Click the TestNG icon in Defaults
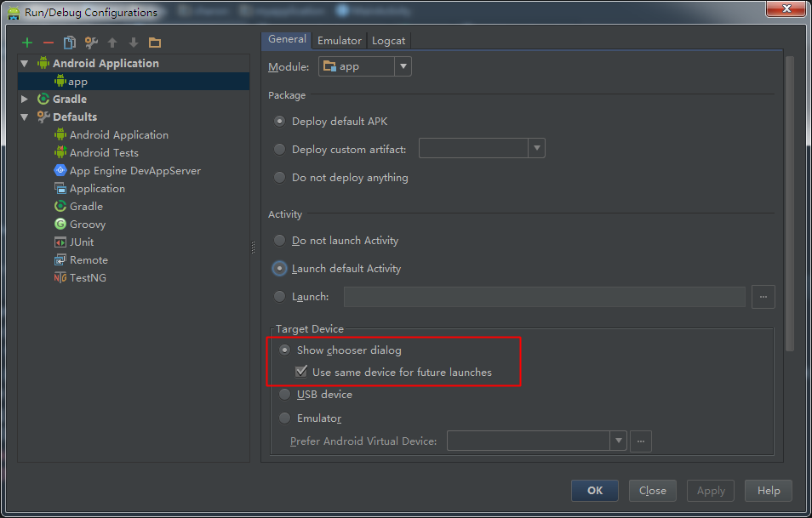The width and height of the screenshot is (812, 518). pyautogui.click(x=60, y=278)
